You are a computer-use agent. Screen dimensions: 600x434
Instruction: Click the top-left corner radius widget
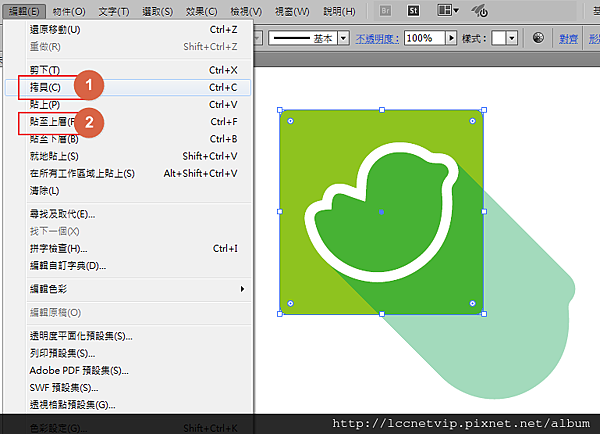coord(290,121)
